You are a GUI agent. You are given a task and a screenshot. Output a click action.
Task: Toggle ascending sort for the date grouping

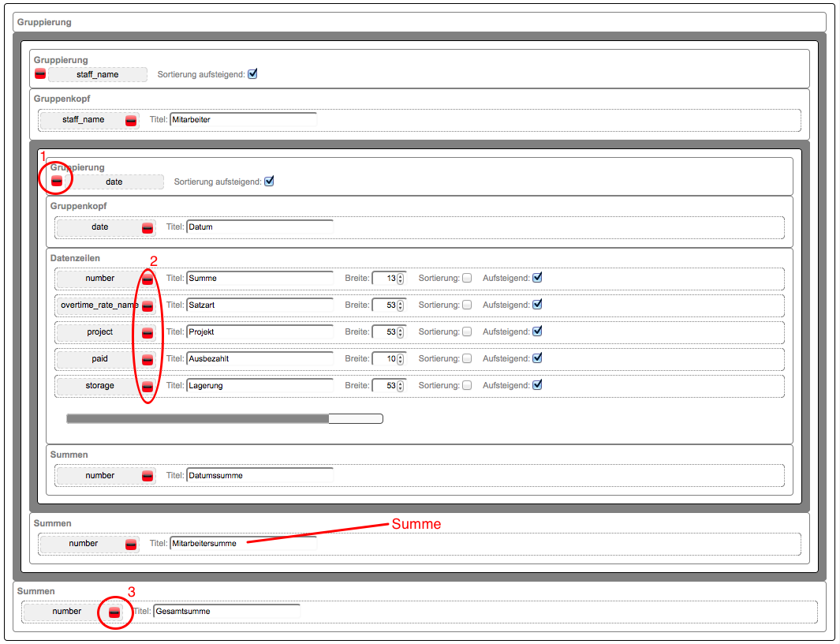pyautogui.click(x=269, y=182)
